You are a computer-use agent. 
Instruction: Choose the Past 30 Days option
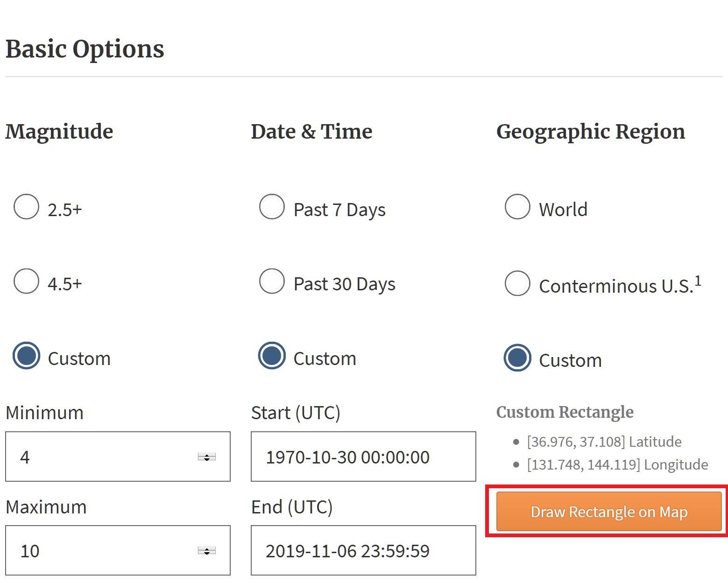[x=272, y=281]
